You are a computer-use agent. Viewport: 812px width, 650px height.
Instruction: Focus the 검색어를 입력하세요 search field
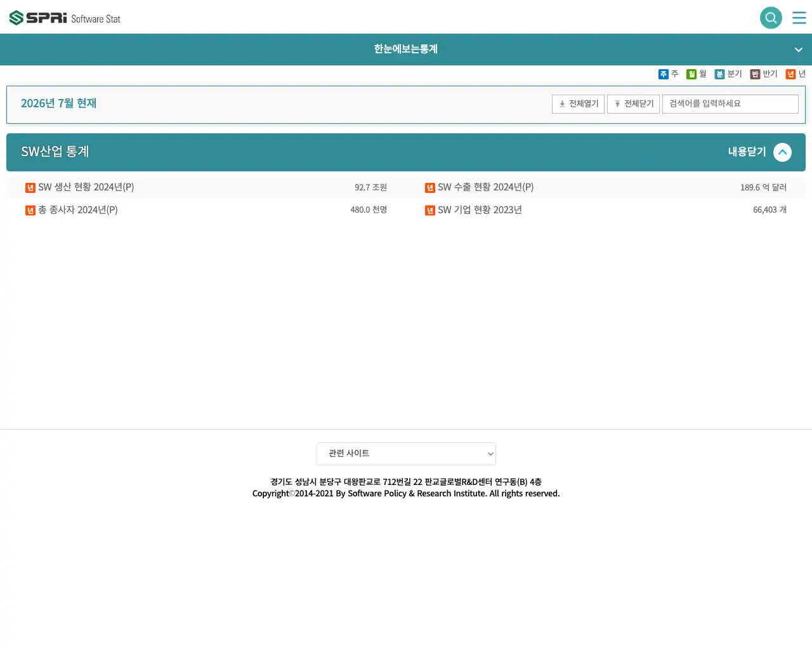pyautogui.click(x=730, y=104)
